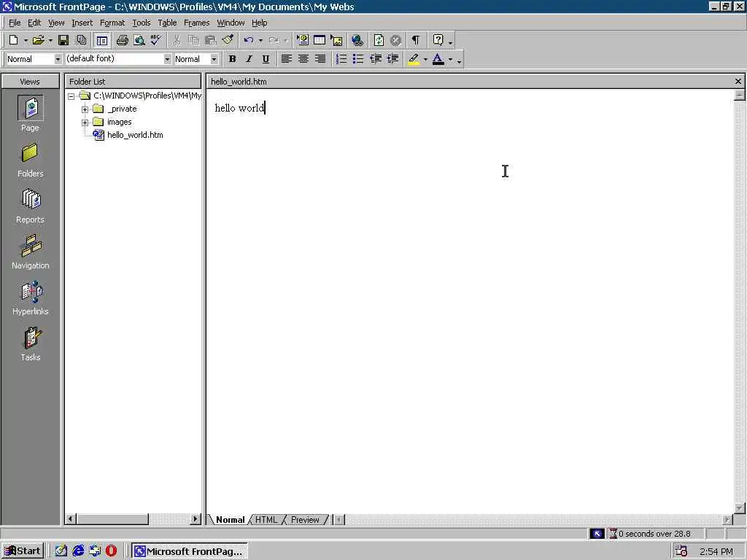
Task: Open the File menu
Action: click(x=15, y=23)
